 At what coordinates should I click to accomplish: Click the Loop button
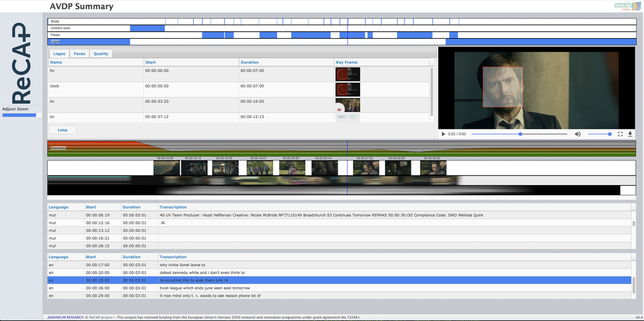62,130
